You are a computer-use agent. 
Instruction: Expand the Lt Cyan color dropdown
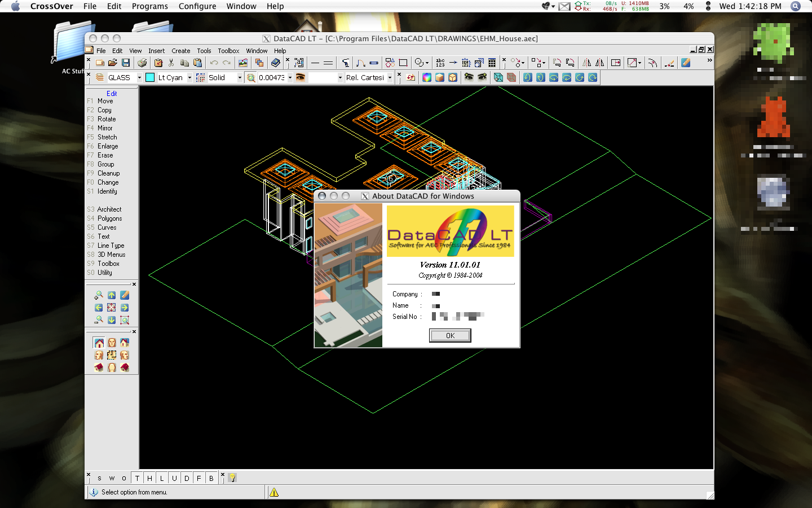(x=190, y=76)
